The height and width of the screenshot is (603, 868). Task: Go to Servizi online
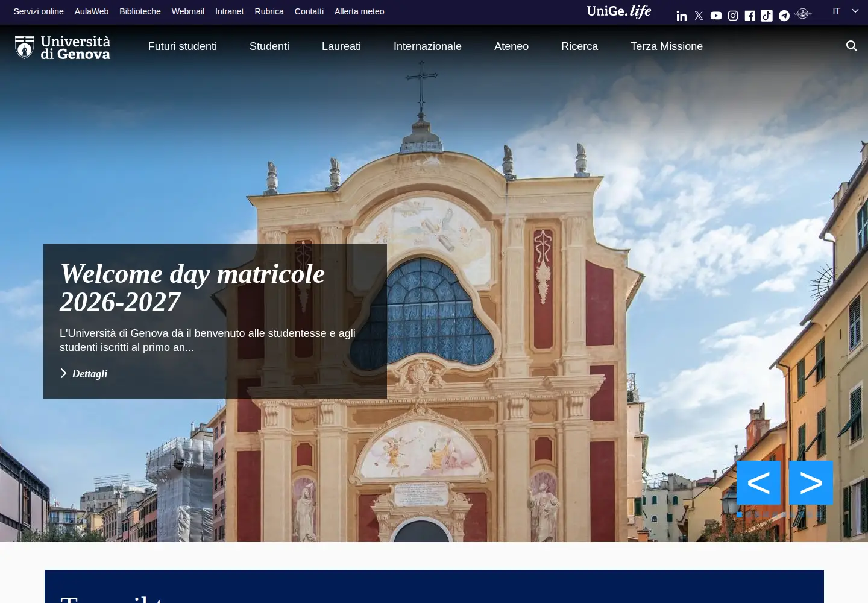[39, 11]
